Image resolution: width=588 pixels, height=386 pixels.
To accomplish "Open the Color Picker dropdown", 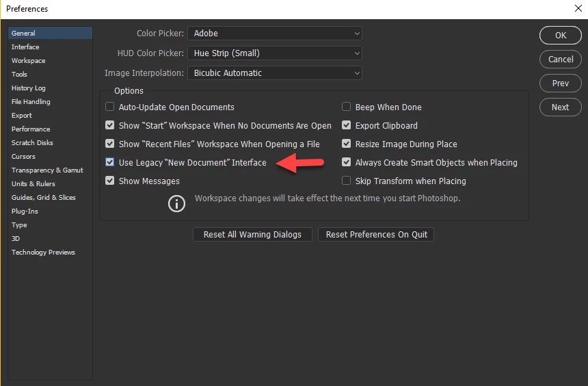I will pos(274,33).
